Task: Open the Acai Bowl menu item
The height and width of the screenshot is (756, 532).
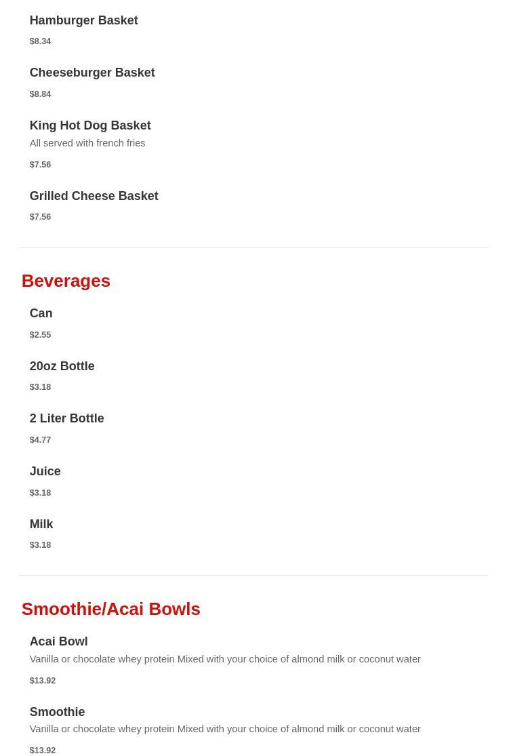Action: point(58,641)
